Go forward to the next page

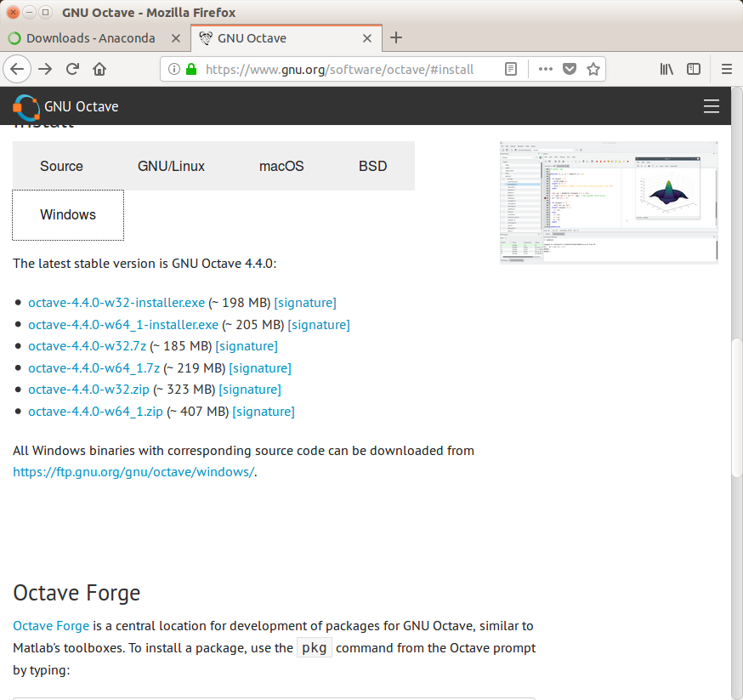coord(45,69)
